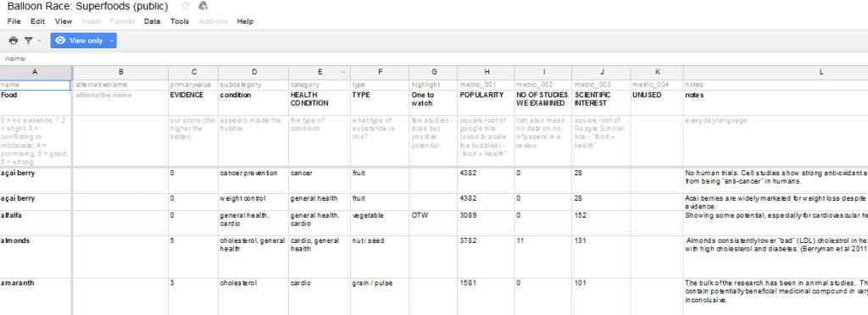Screen dimensions: 868x315
Task: Click the NO OF STUDIES WE EXAMINED cell
Action: pyautogui.click(x=543, y=102)
